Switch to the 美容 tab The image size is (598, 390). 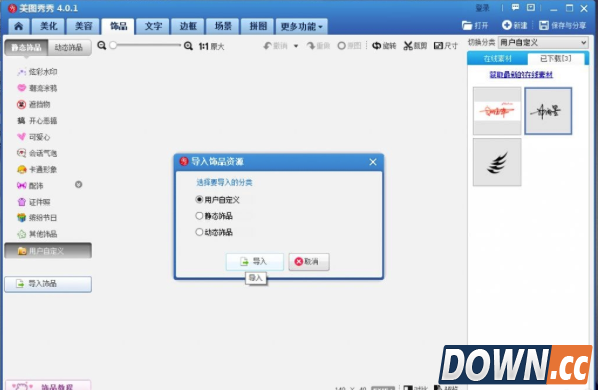84,26
